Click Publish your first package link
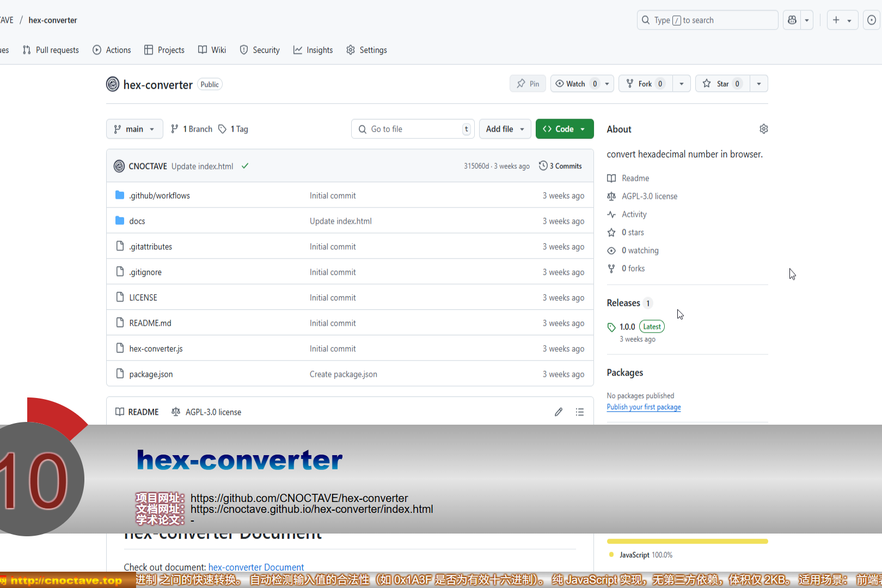Screen dimensions: 882x588 [644, 407]
